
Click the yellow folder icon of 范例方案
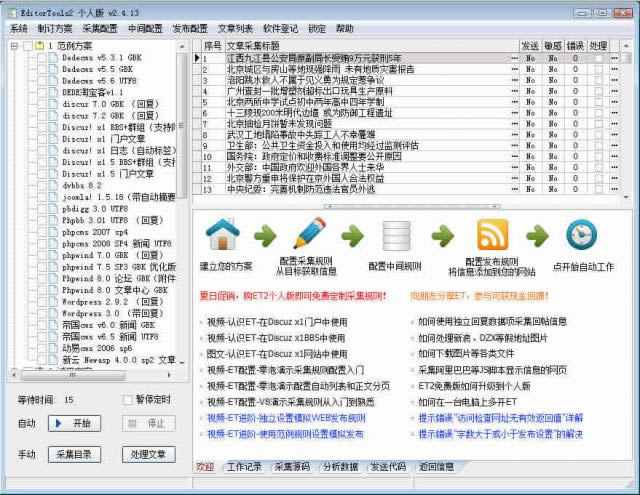click(x=40, y=46)
